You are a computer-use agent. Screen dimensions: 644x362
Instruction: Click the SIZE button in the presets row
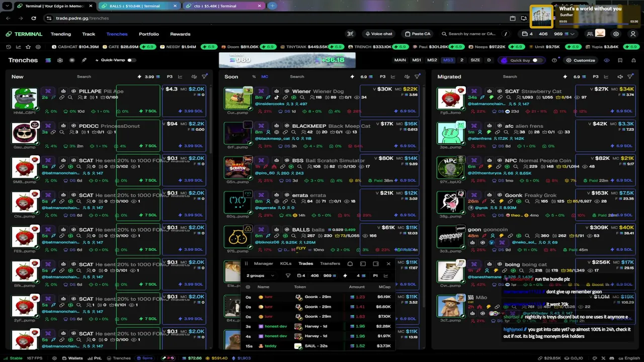pos(475,60)
